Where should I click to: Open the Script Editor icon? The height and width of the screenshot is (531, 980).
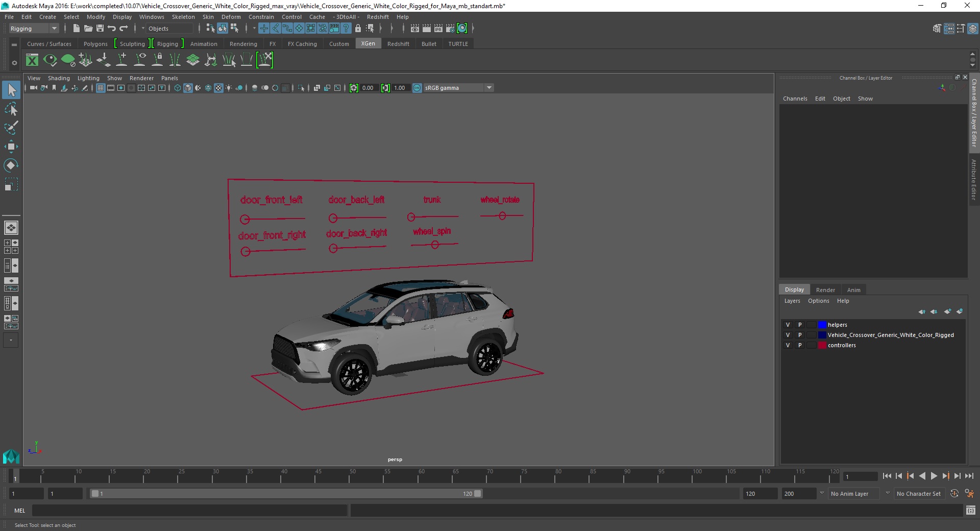(971, 510)
